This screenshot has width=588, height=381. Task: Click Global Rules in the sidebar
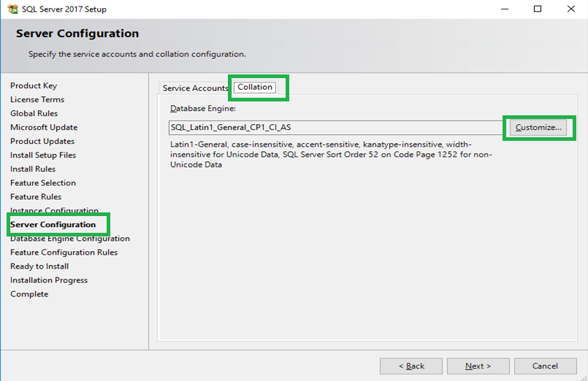(x=34, y=113)
